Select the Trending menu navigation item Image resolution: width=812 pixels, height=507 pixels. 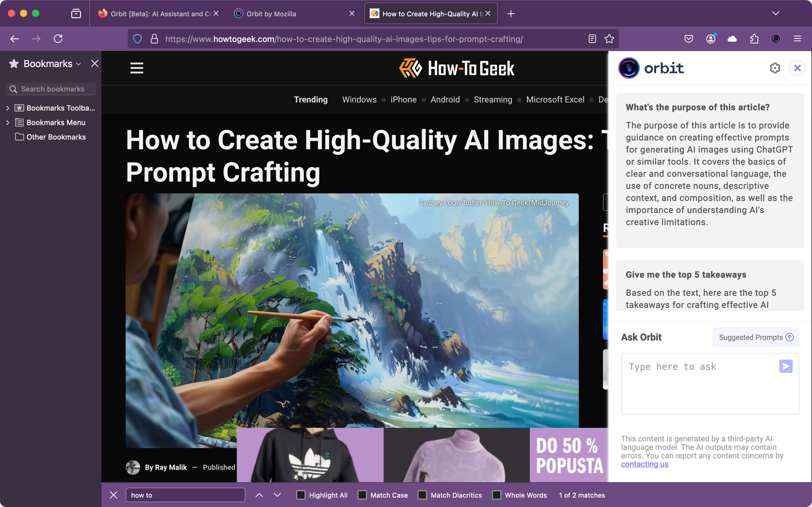coord(311,99)
